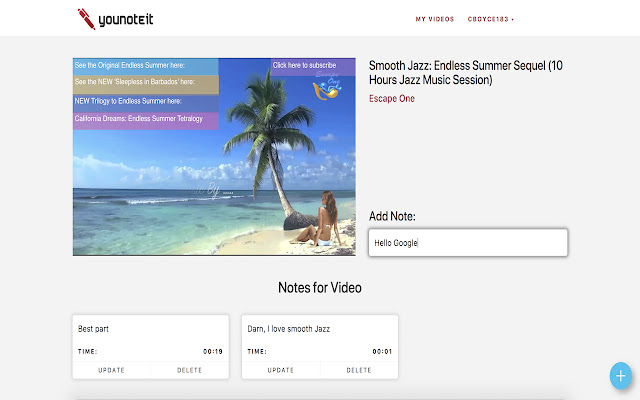
Task: Delete the 'Darn, I love smooth Jazz' note
Action: (359, 370)
